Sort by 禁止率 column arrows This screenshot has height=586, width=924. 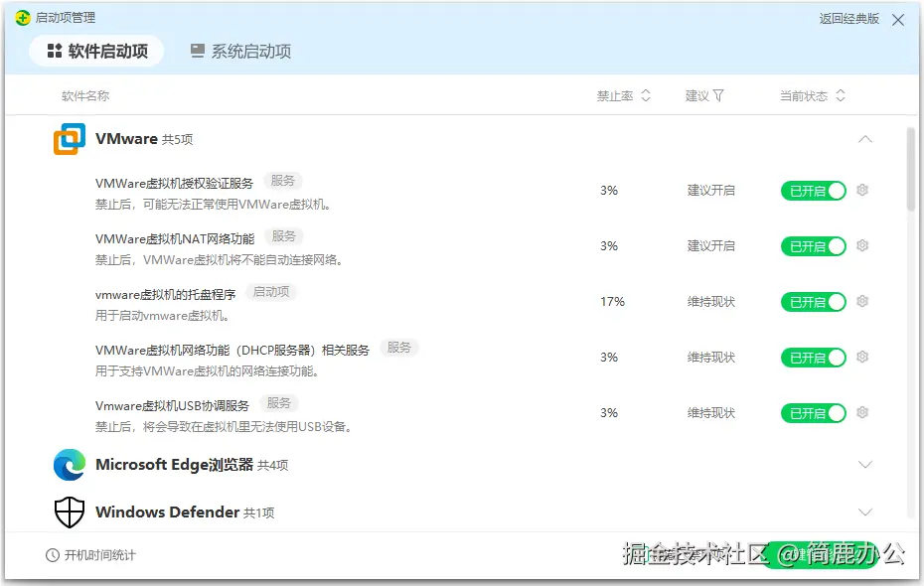tap(646, 95)
